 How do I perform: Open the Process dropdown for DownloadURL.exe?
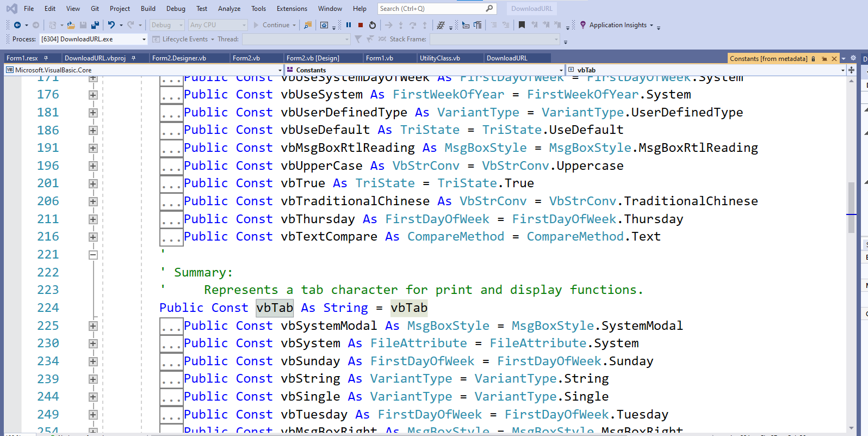[x=144, y=39]
